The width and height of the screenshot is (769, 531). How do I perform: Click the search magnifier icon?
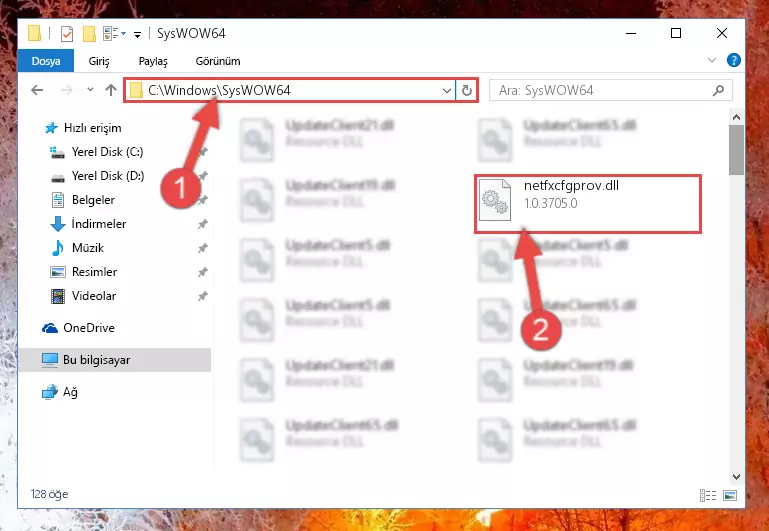tap(718, 90)
